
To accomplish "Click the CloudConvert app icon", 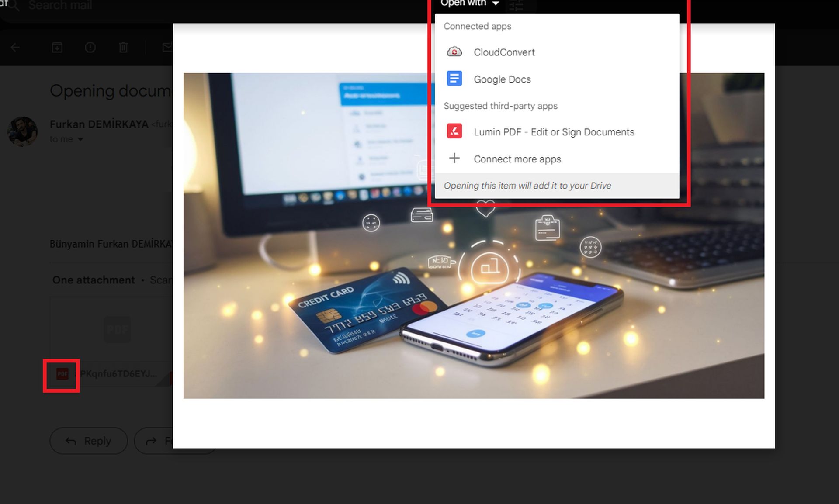I will (453, 52).
